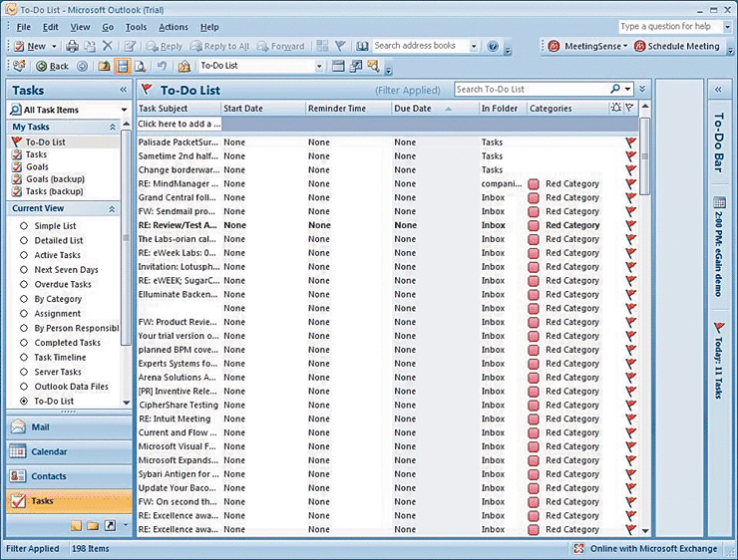Open the Go menu
Screen dimensions: 738x560
[108, 27]
